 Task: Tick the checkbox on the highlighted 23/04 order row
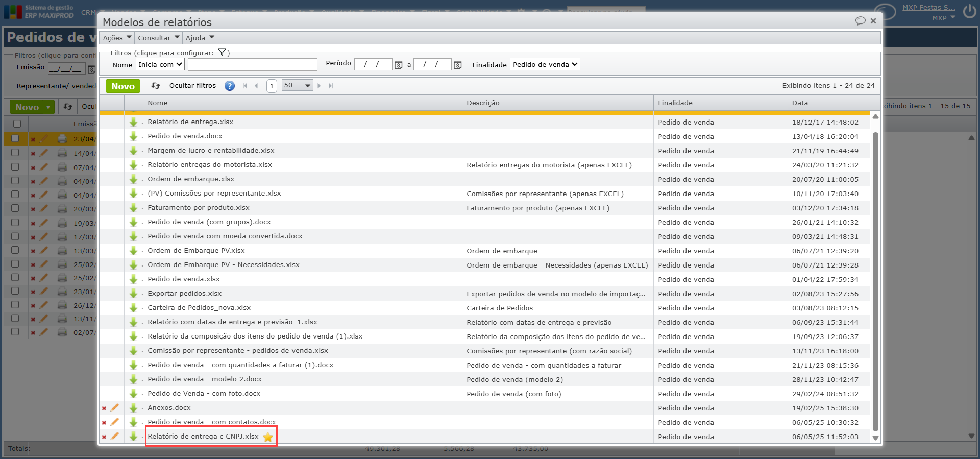[x=15, y=138]
